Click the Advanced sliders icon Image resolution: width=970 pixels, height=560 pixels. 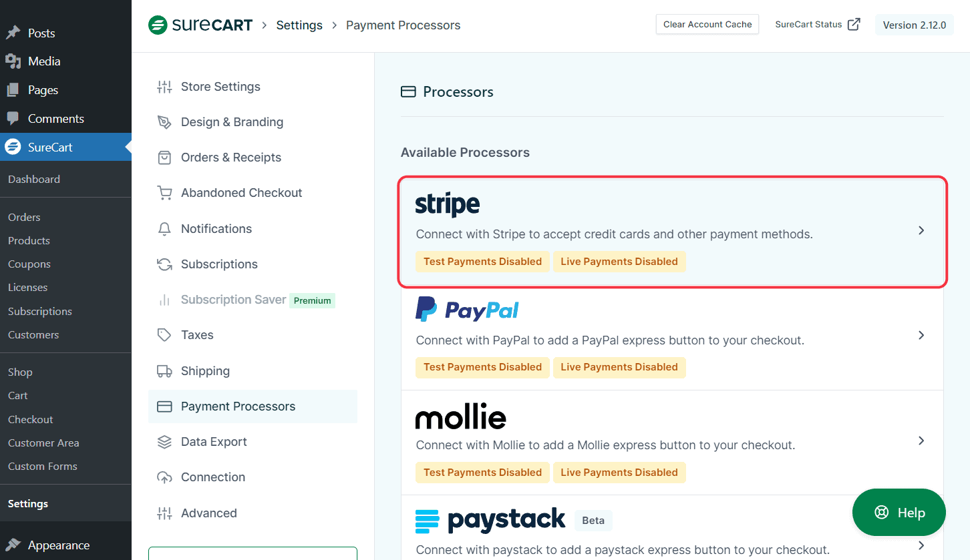[x=164, y=513]
